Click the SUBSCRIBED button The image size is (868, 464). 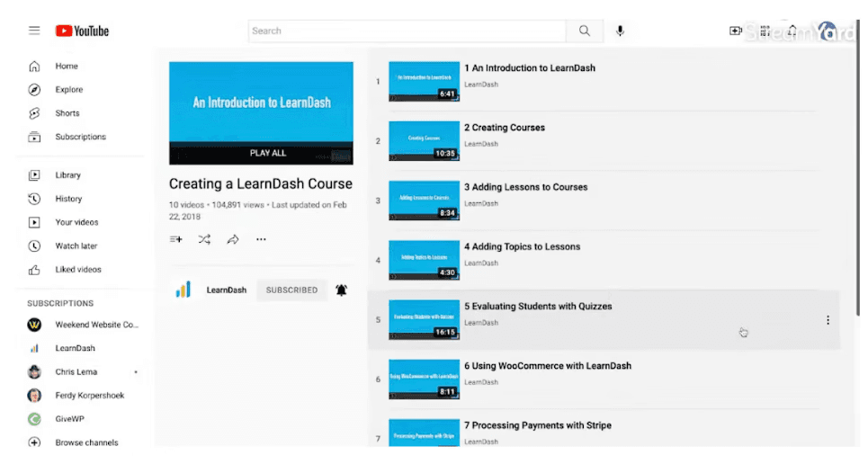291,290
